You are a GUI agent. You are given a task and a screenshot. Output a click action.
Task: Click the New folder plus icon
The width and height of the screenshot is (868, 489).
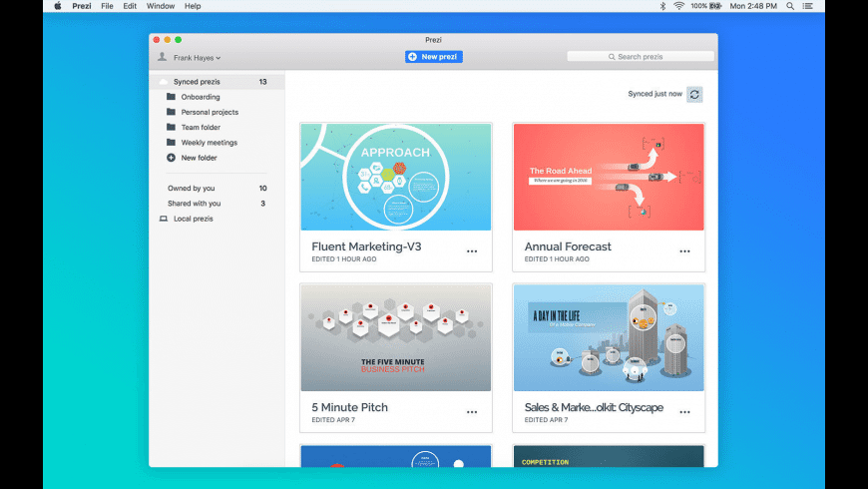coord(171,158)
